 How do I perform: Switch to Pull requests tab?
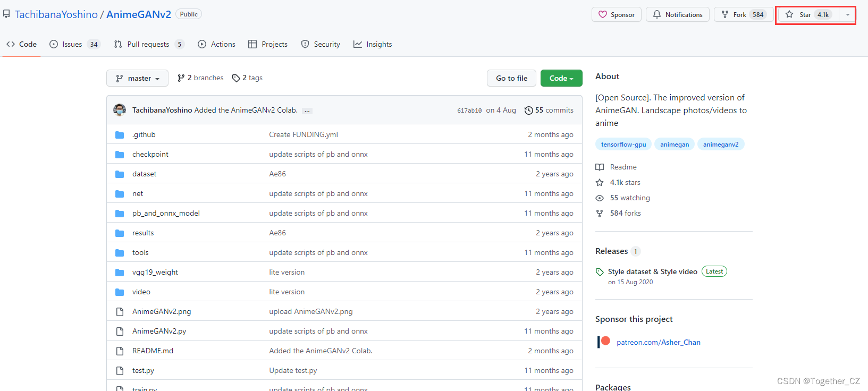point(149,44)
